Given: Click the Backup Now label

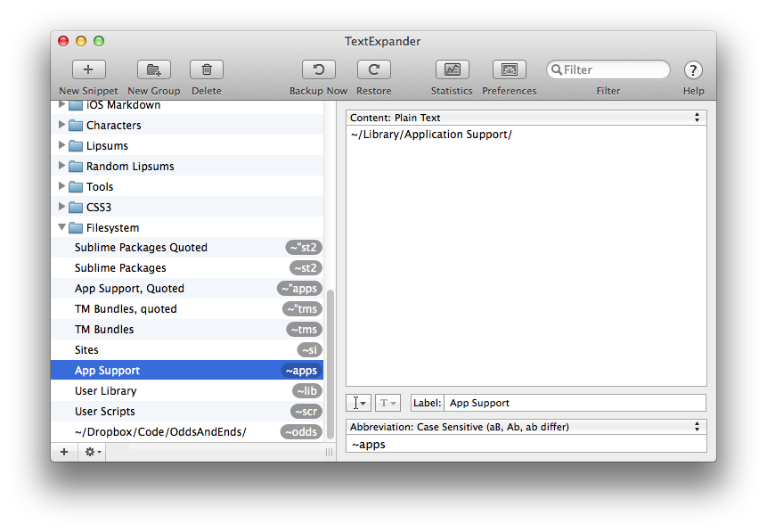Looking at the screenshot, I should point(318,91).
